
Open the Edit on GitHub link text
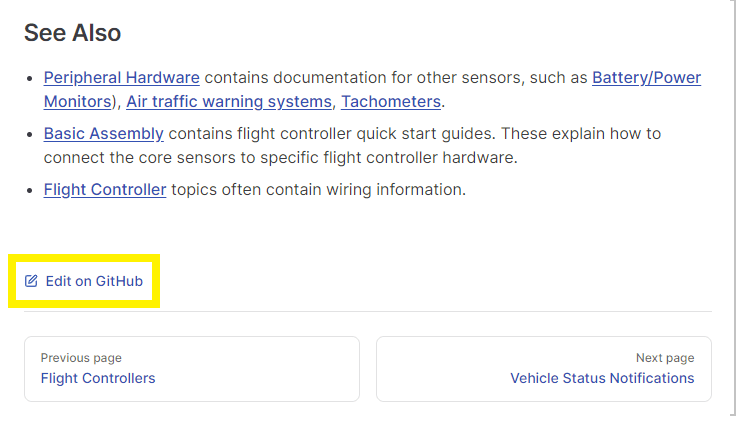94,281
